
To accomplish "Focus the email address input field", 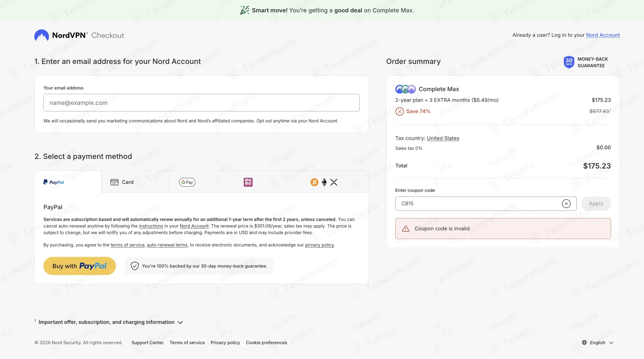I will tap(201, 103).
